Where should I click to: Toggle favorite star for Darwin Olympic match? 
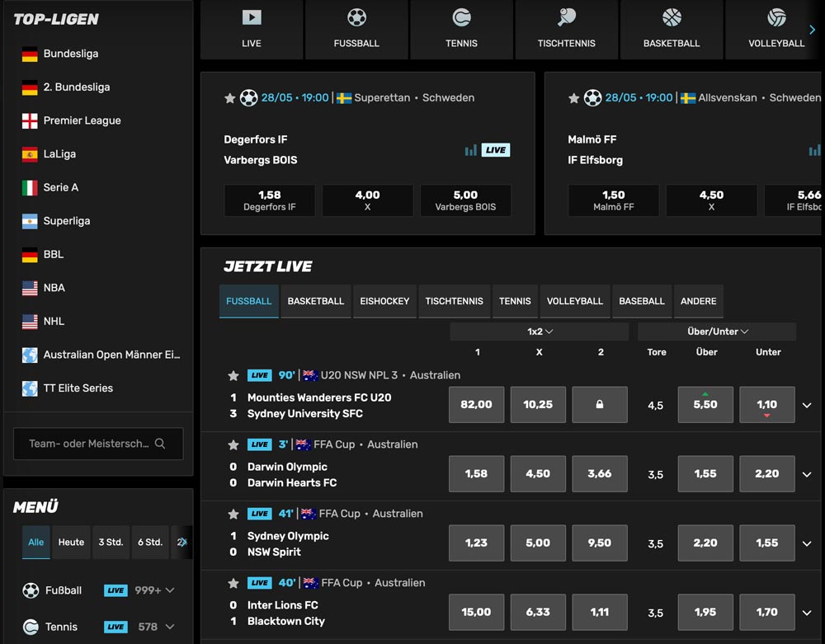coord(233,444)
